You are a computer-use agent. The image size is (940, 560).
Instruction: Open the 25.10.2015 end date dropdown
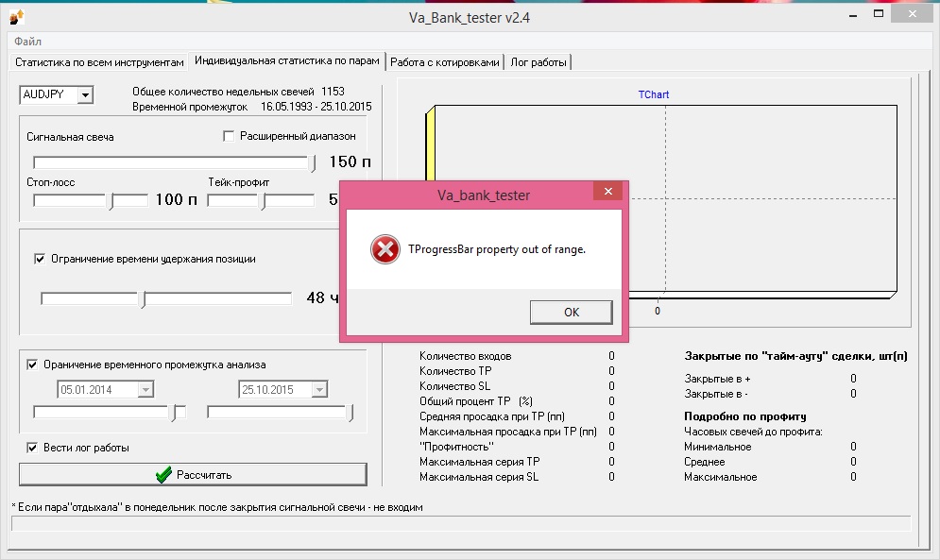320,390
